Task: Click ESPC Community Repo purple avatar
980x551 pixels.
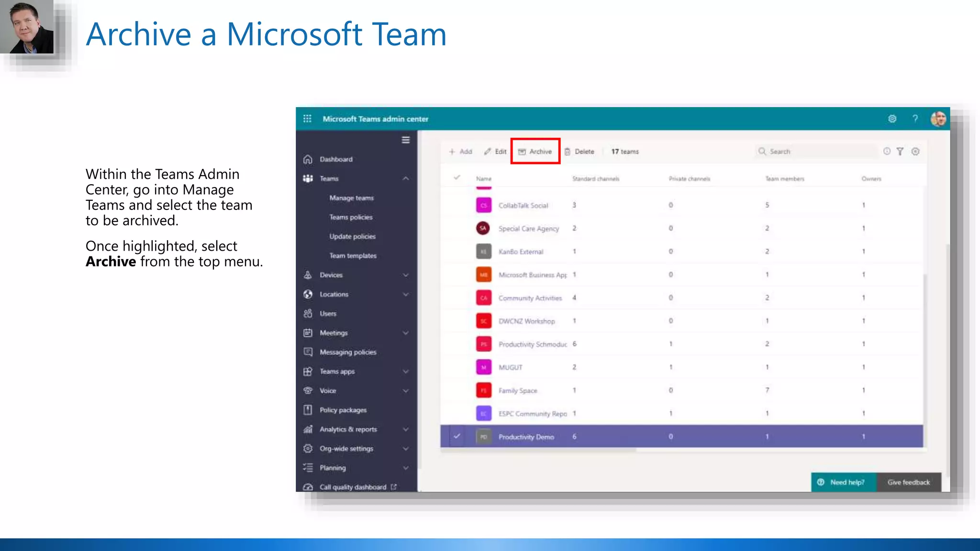Action: [483, 413]
